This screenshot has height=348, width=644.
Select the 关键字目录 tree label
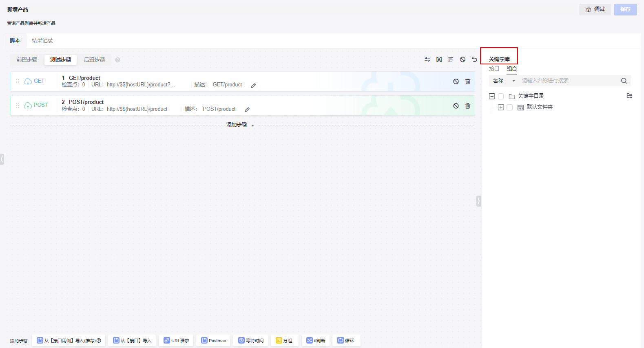(x=531, y=96)
